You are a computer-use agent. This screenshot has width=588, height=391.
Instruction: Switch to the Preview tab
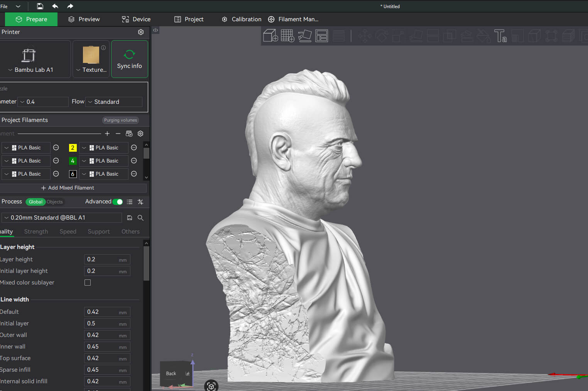pyautogui.click(x=84, y=19)
